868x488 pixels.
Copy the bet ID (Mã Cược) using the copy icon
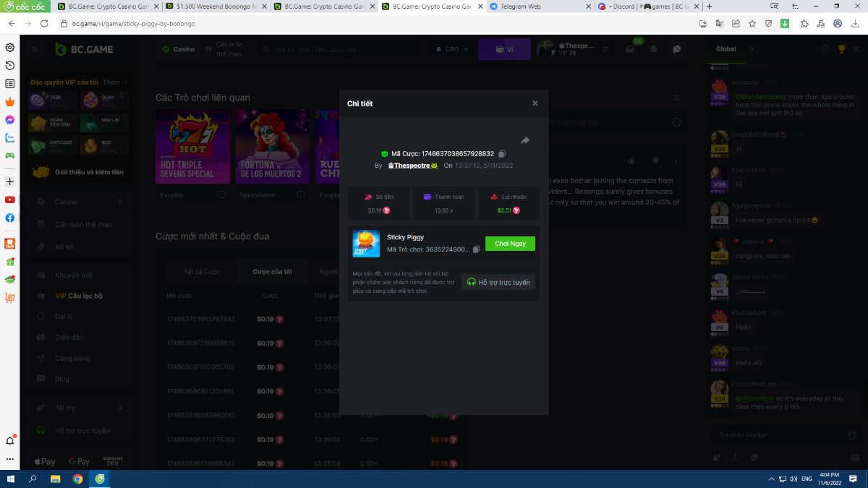pyautogui.click(x=502, y=154)
